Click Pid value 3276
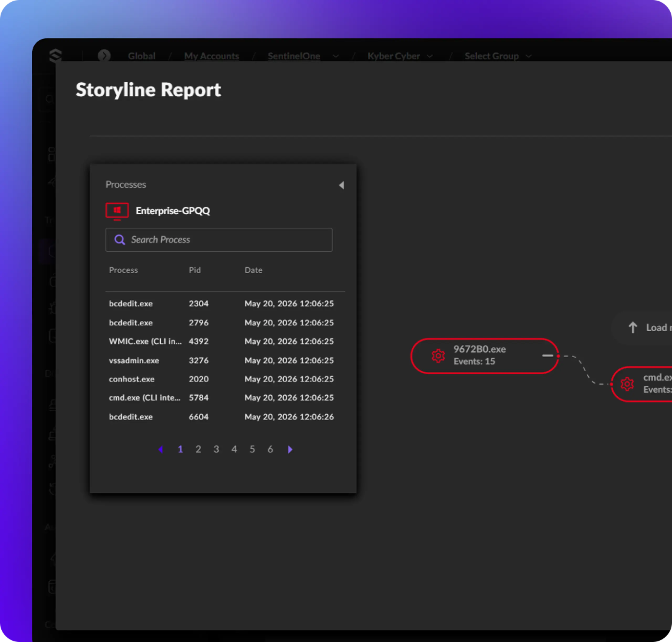 click(198, 360)
